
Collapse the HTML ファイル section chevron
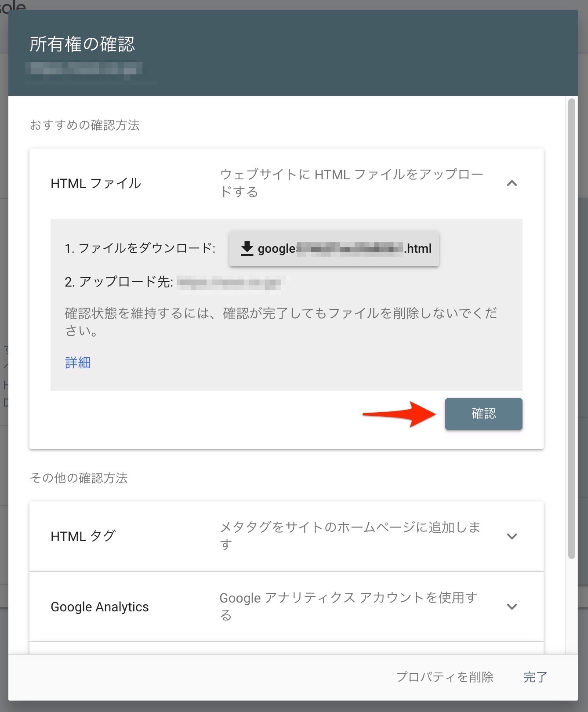512,183
